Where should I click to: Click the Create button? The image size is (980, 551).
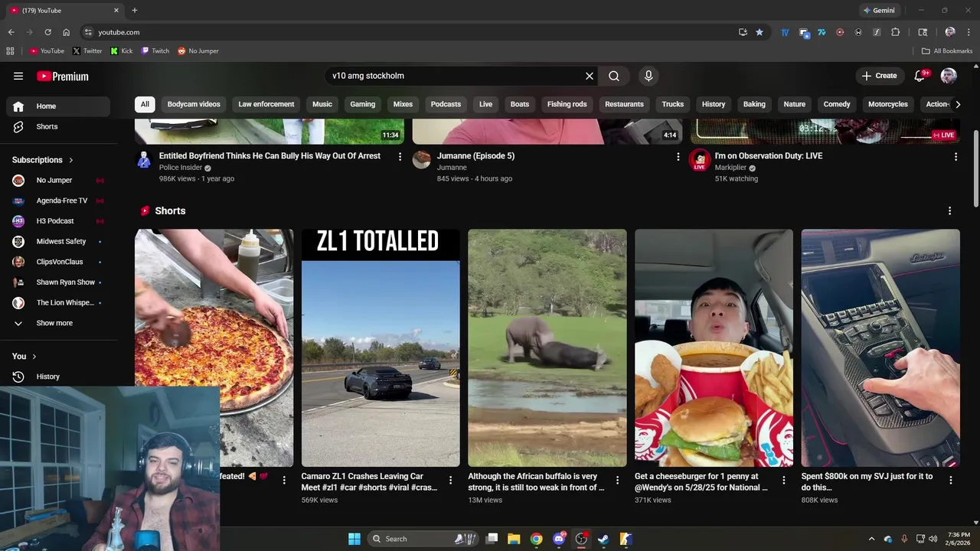879,76
